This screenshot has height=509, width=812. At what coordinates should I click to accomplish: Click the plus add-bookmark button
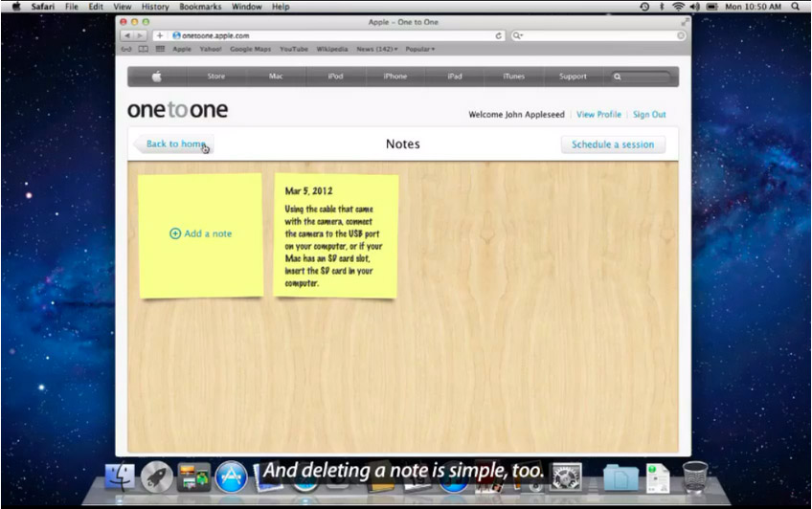(x=160, y=35)
